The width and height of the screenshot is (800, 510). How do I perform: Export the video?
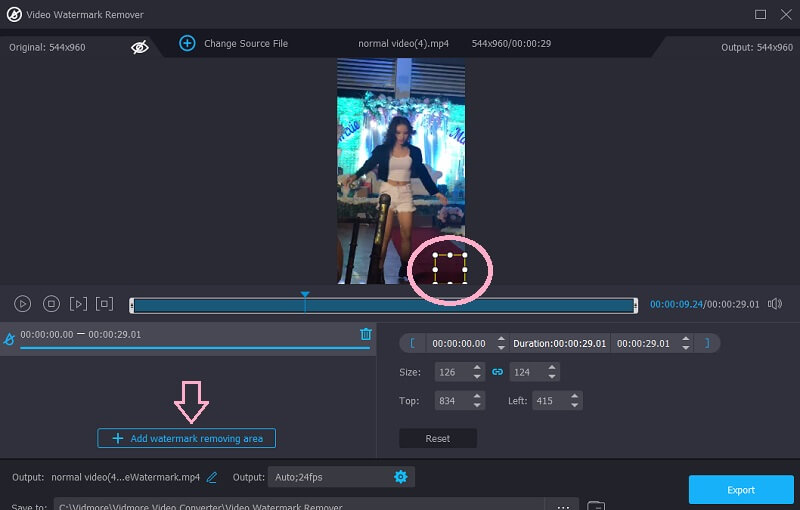(x=741, y=490)
